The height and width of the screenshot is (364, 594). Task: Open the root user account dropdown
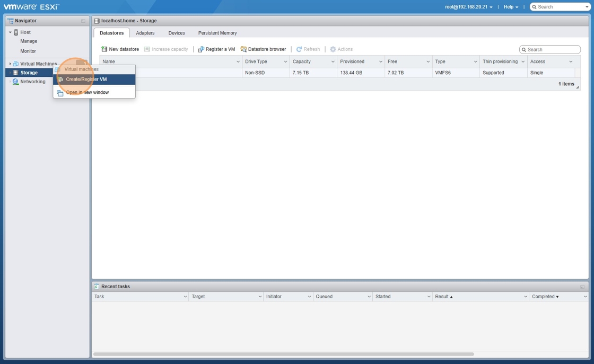(469, 7)
